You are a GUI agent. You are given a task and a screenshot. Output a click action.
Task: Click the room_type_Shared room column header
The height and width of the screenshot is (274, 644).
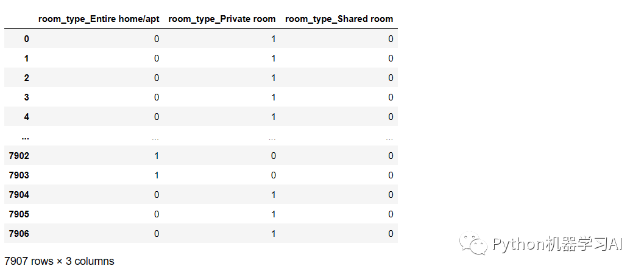[x=339, y=19]
